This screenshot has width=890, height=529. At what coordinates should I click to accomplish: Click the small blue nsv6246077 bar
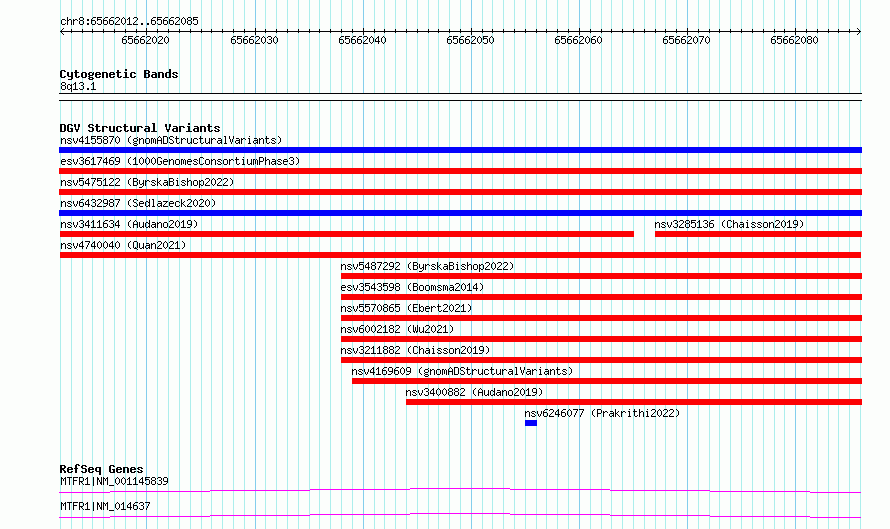pos(531,423)
